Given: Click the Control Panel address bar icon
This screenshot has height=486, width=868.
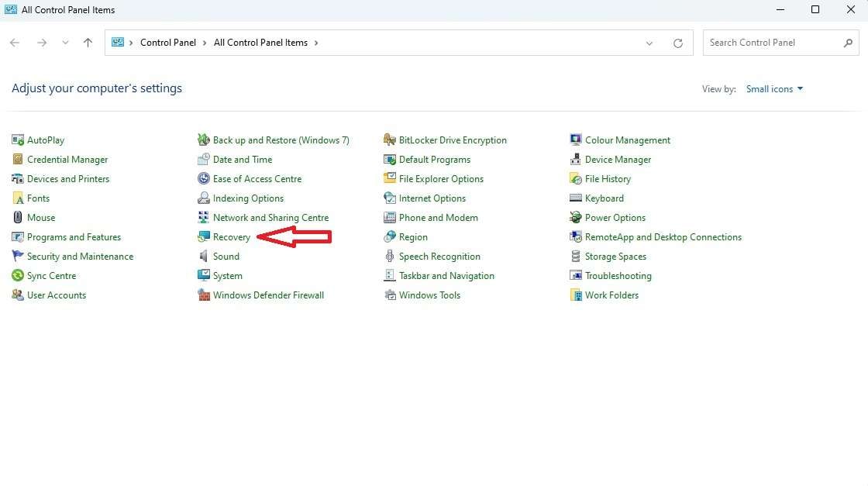Looking at the screenshot, I should click(117, 42).
